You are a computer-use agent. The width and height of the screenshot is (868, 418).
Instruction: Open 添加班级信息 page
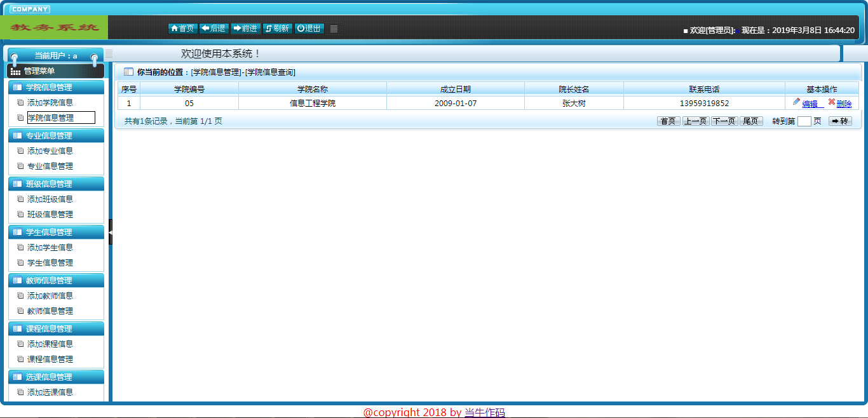tap(50, 199)
